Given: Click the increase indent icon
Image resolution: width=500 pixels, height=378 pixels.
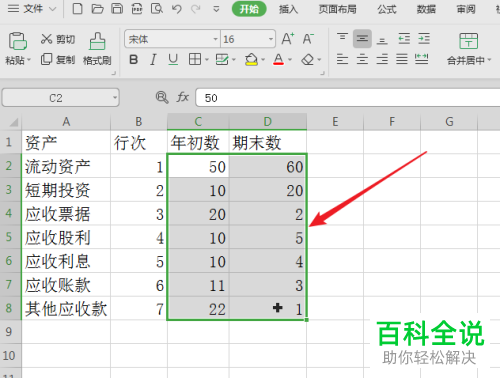Looking at the screenshot, I should tap(424, 39).
